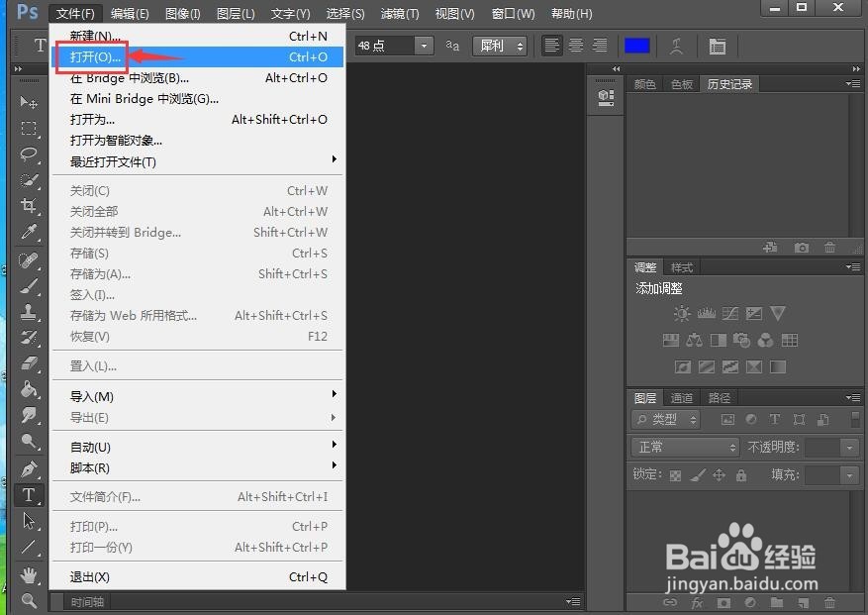
Task: Click the warp text icon
Action: coord(676,46)
